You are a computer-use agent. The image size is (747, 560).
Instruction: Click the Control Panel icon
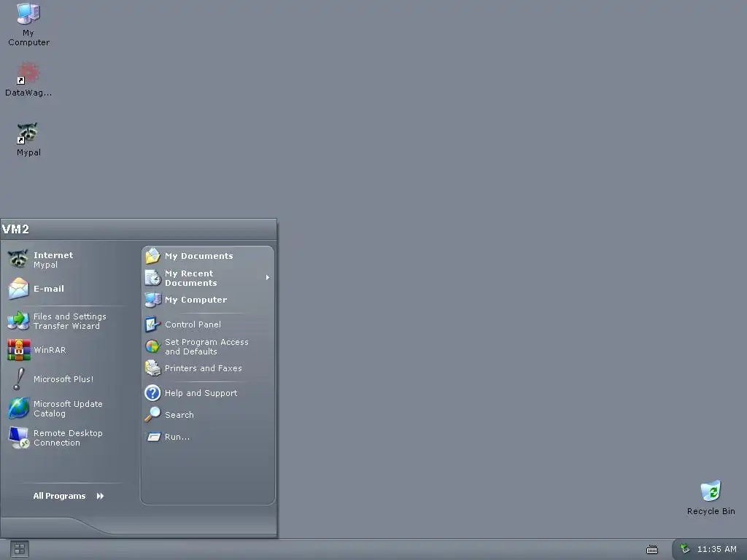click(152, 324)
